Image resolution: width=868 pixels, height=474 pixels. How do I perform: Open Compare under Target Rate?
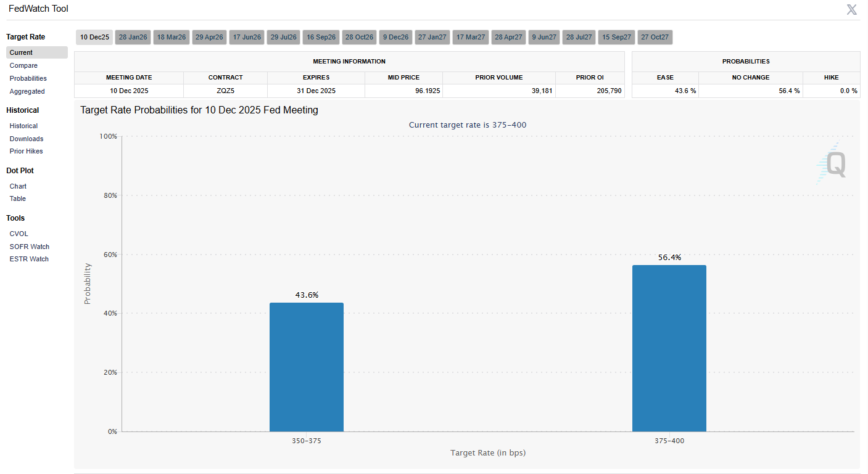click(23, 65)
